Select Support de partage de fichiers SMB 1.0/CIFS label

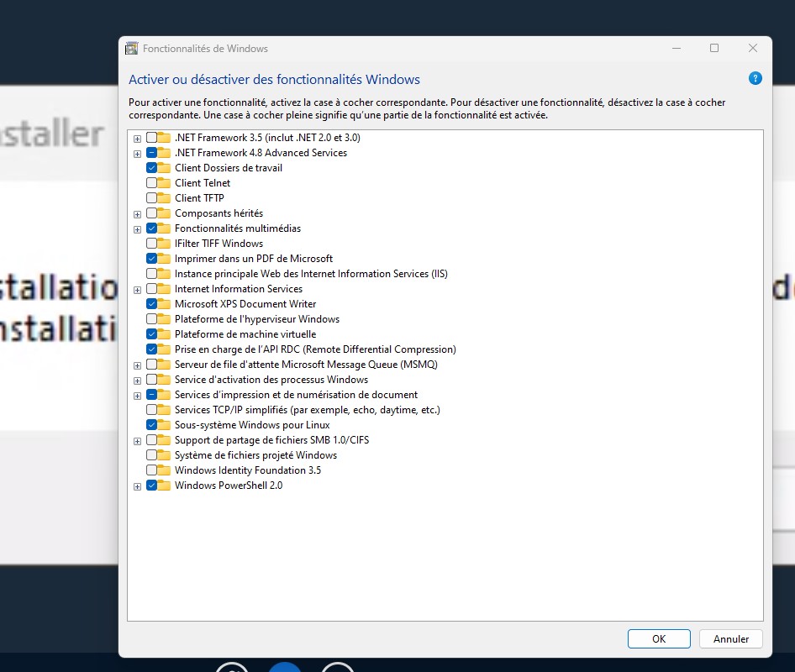[x=271, y=440]
